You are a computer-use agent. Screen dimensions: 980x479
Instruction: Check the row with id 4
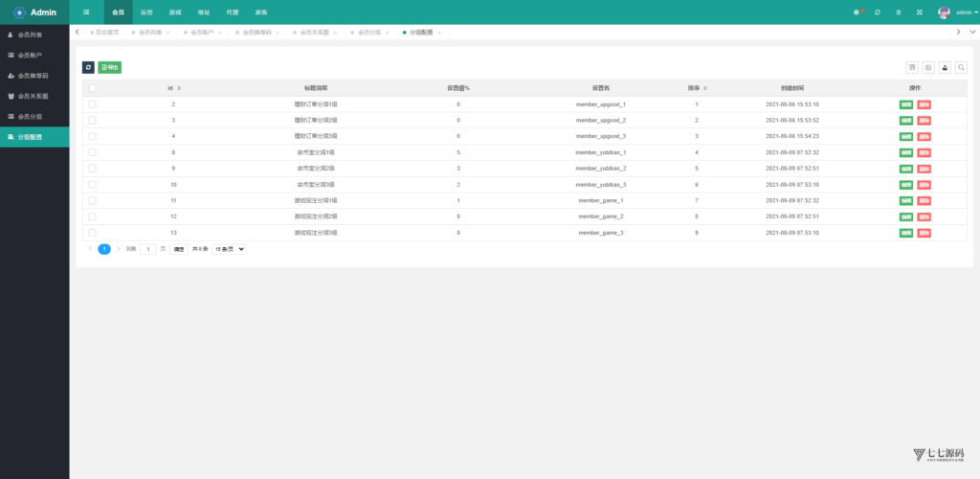(93, 136)
